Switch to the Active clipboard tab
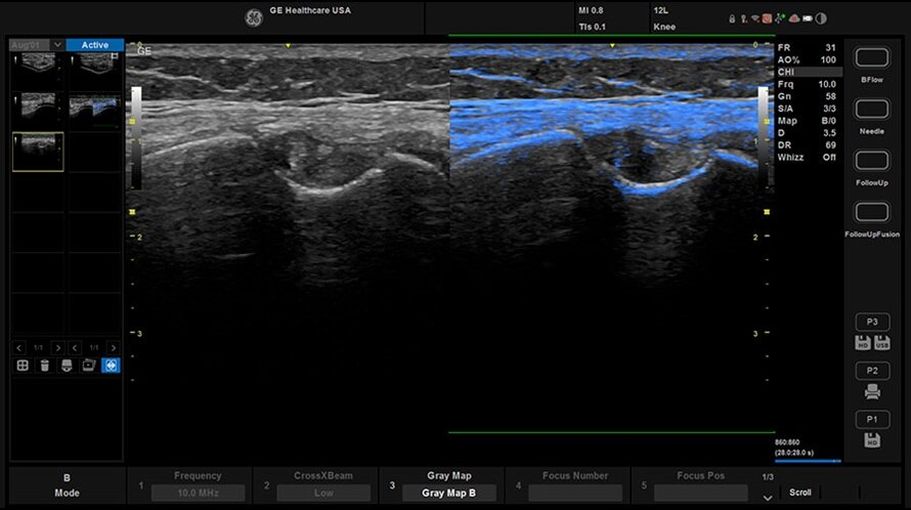The height and width of the screenshot is (510, 911). pyautogui.click(x=95, y=45)
